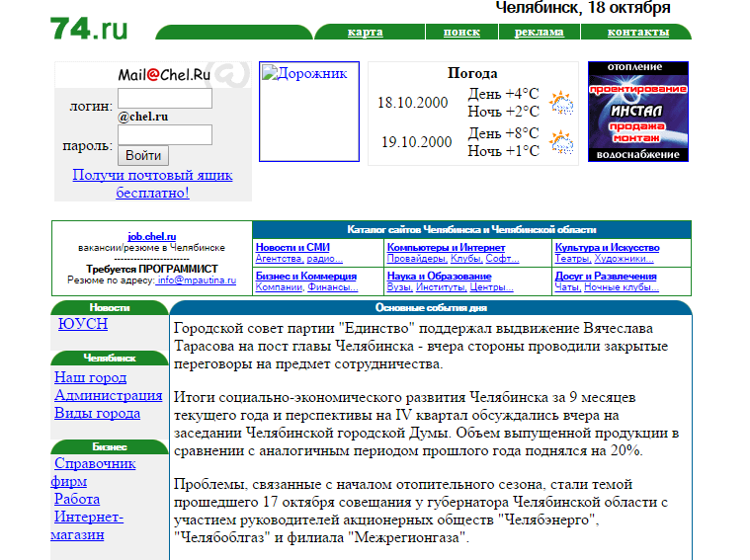Click the Бизнес sidebar section header
The height and width of the screenshot is (560, 750).
pyautogui.click(x=110, y=446)
